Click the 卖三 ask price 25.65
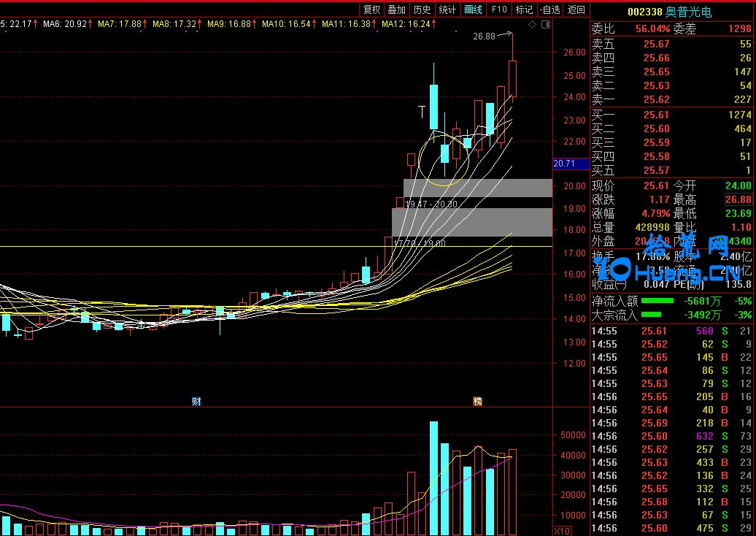Image resolution: width=756 pixels, height=536 pixels. pyautogui.click(x=656, y=72)
